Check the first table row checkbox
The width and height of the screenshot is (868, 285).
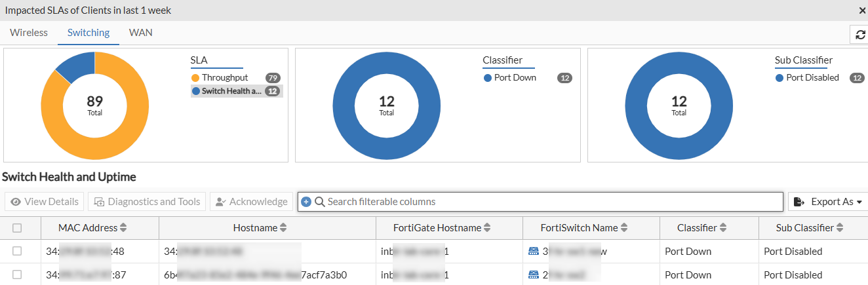(x=17, y=251)
